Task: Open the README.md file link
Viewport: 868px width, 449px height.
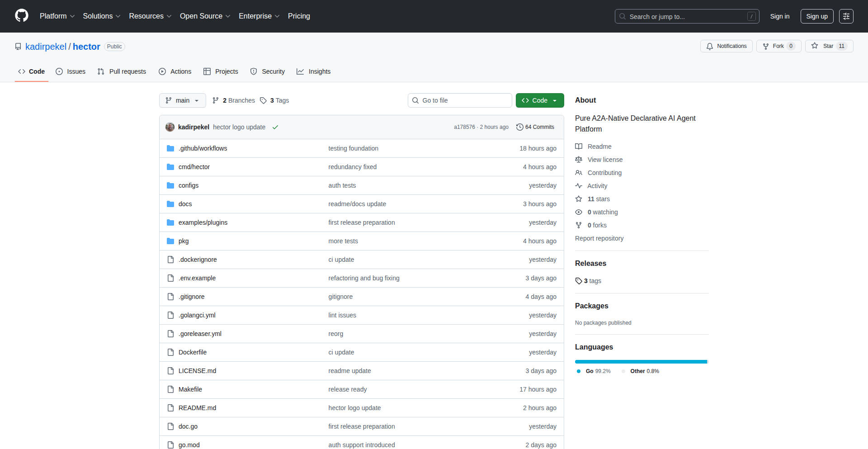Action: click(x=197, y=408)
